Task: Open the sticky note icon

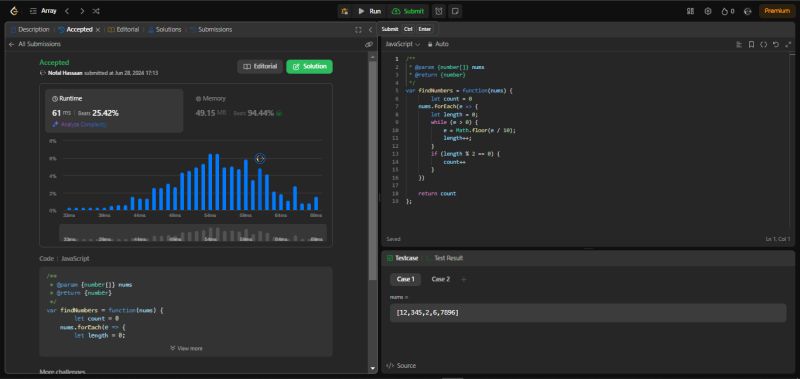Action: tap(455, 11)
